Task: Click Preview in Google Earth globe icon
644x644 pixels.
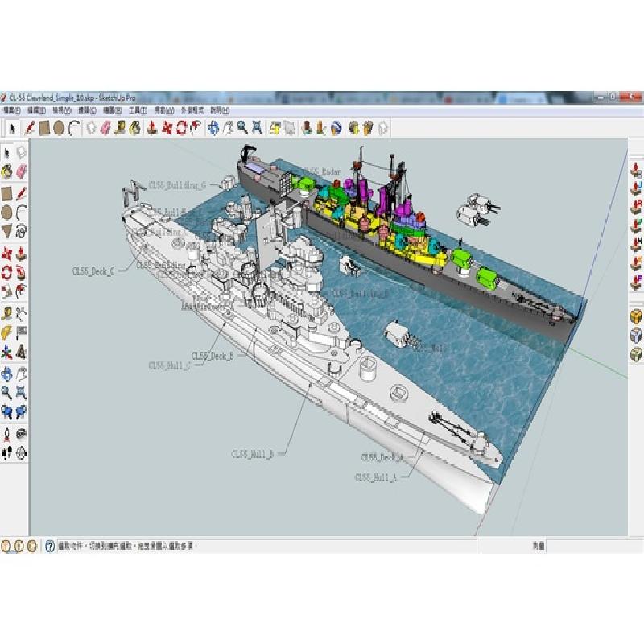Action: click(336, 128)
